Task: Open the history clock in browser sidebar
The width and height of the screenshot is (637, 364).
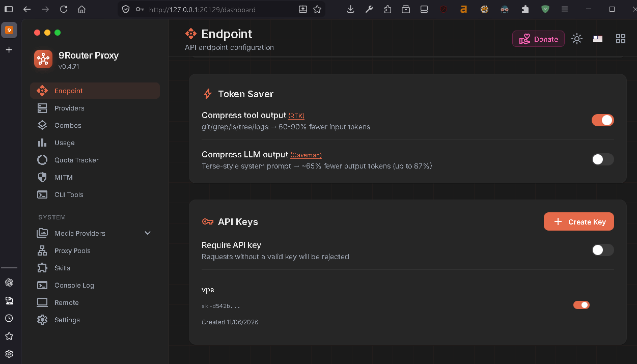Action: tap(9, 318)
